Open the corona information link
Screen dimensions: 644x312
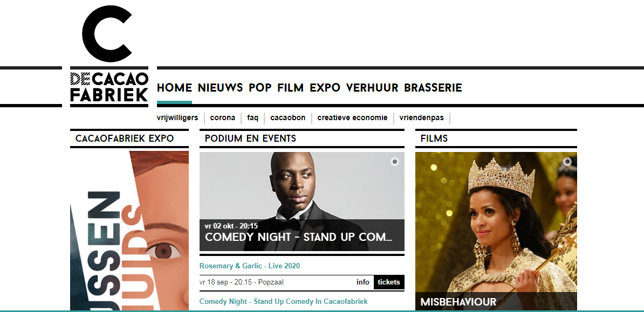(223, 118)
